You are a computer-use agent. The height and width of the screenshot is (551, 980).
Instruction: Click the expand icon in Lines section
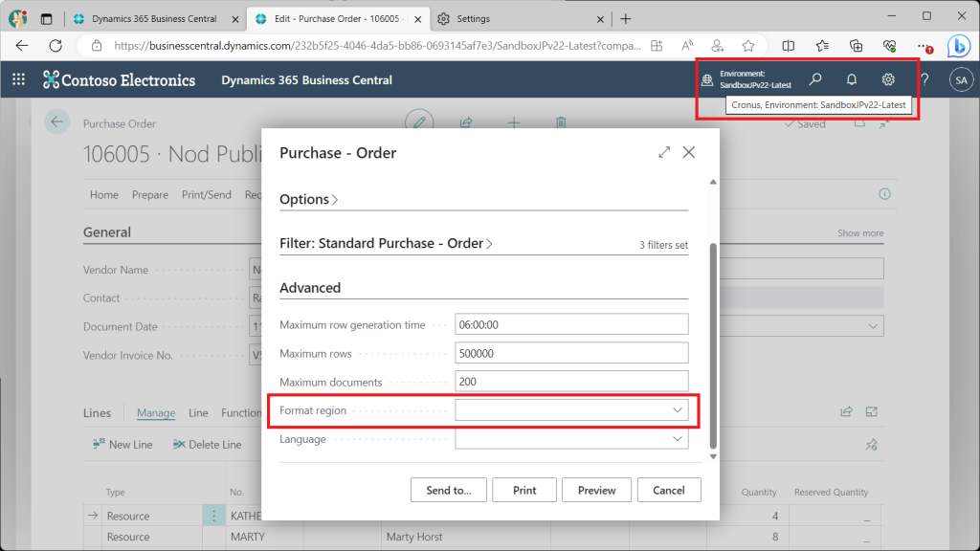[x=871, y=411]
